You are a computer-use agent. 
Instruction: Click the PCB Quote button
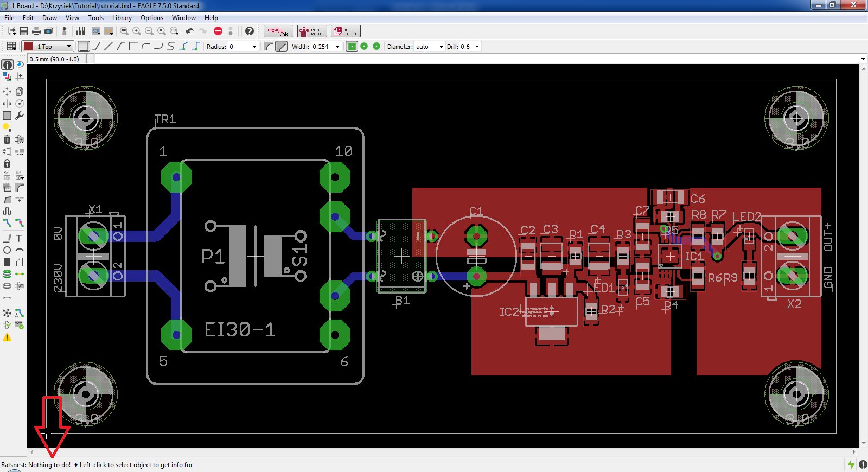tap(312, 31)
